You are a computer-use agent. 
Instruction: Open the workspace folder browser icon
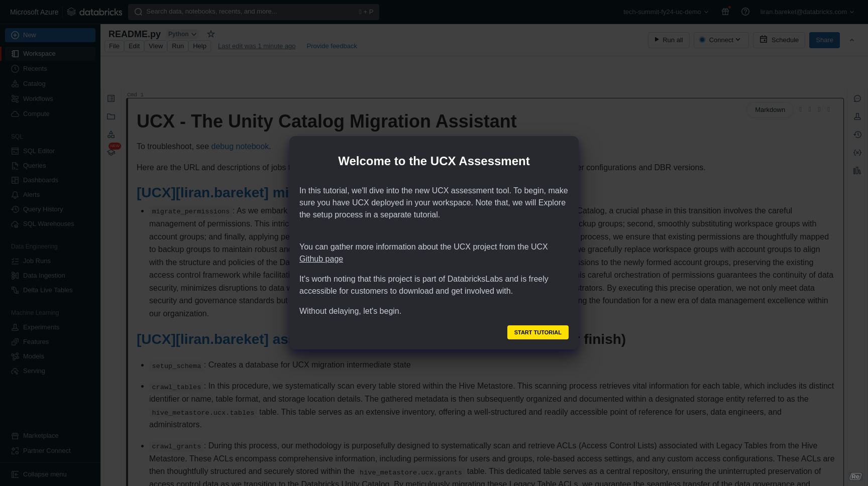pyautogui.click(x=111, y=116)
